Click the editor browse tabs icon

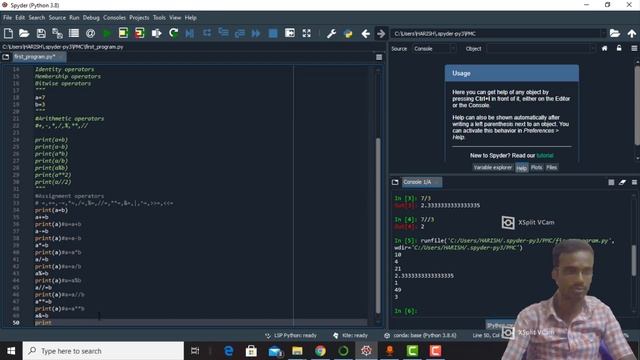click(6, 57)
